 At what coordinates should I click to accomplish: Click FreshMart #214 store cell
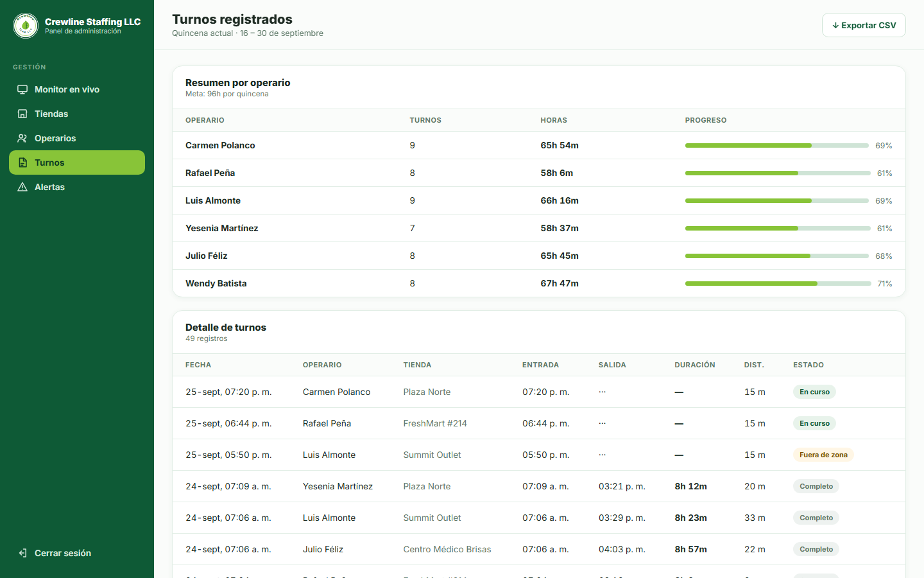[435, 423]
